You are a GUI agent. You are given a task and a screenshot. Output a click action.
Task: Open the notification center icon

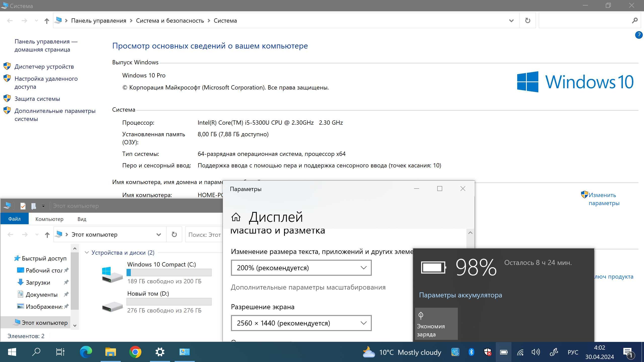pyautogui.click(x=628, y=352)
